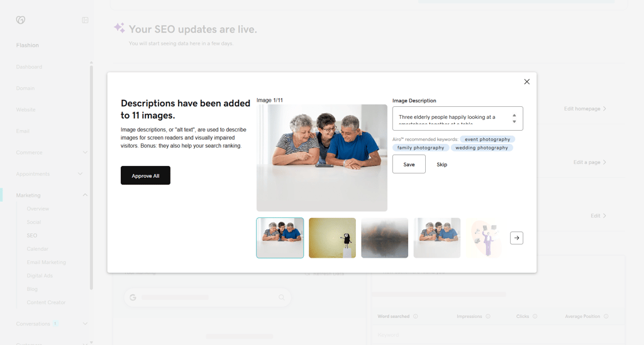Click the Approve All button
The width and height of the screenshot is (644, 345).
tap(145, 175)
